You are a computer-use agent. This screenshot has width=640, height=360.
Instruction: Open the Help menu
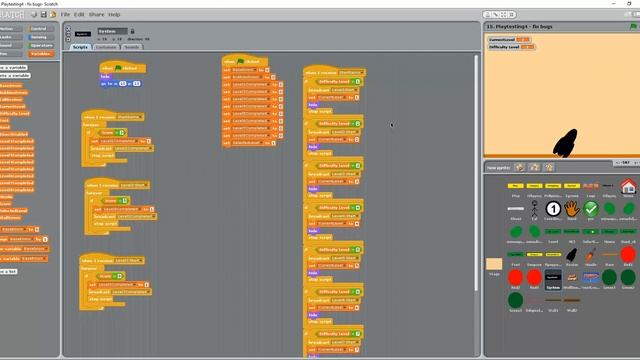pyautogui.click(x=114, y=14)
